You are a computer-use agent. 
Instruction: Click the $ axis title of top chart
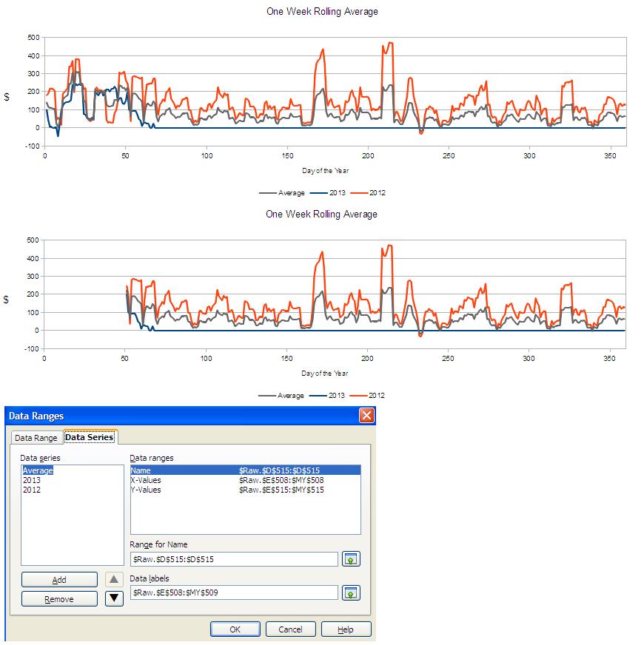coord(7,97)
